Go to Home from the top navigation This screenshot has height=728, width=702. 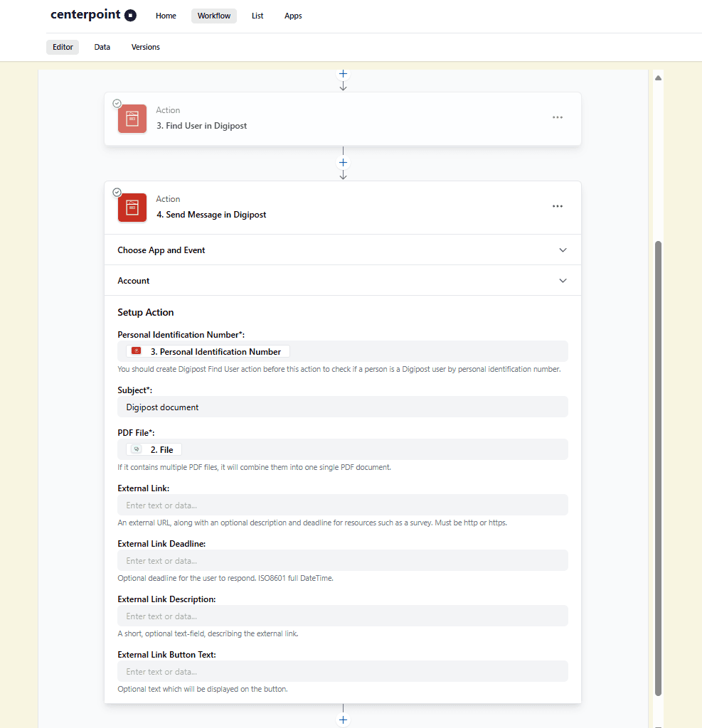coord(166,16)
